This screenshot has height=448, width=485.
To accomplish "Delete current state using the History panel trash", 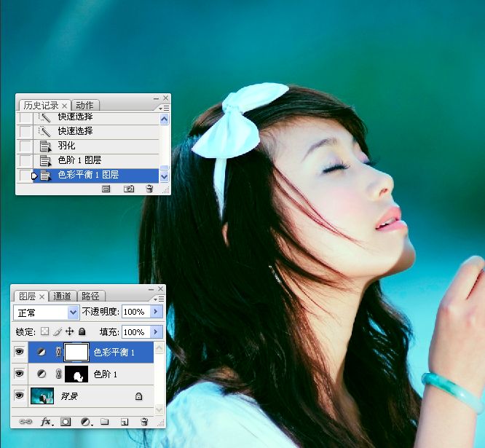I will point(149,189).
